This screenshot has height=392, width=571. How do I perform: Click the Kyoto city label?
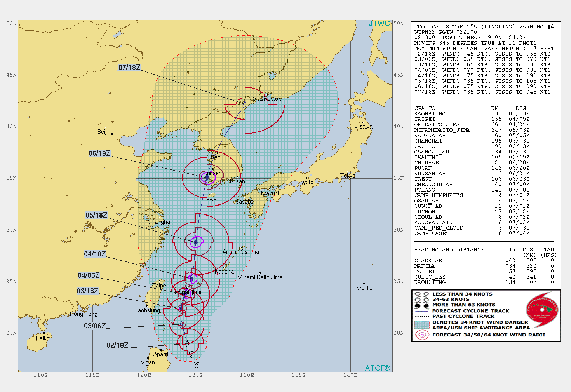[x=306, y=182]
